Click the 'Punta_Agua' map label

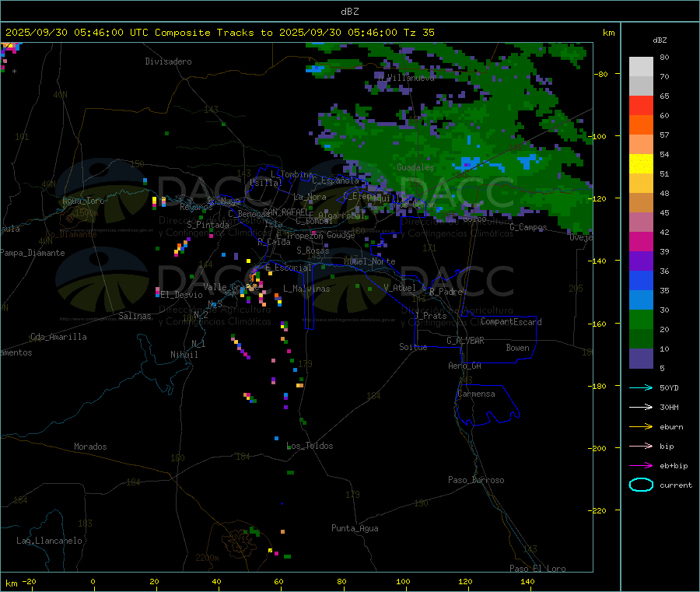click(x=355, y=528)
